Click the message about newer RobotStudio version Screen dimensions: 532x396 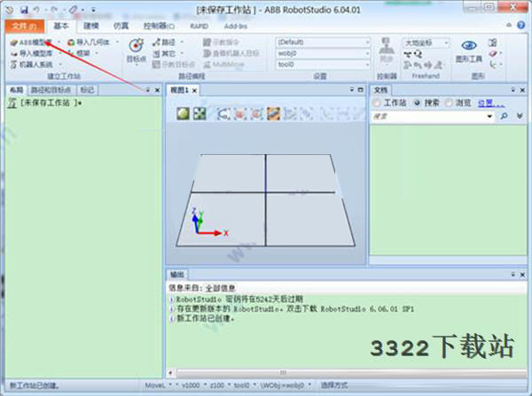292,309
